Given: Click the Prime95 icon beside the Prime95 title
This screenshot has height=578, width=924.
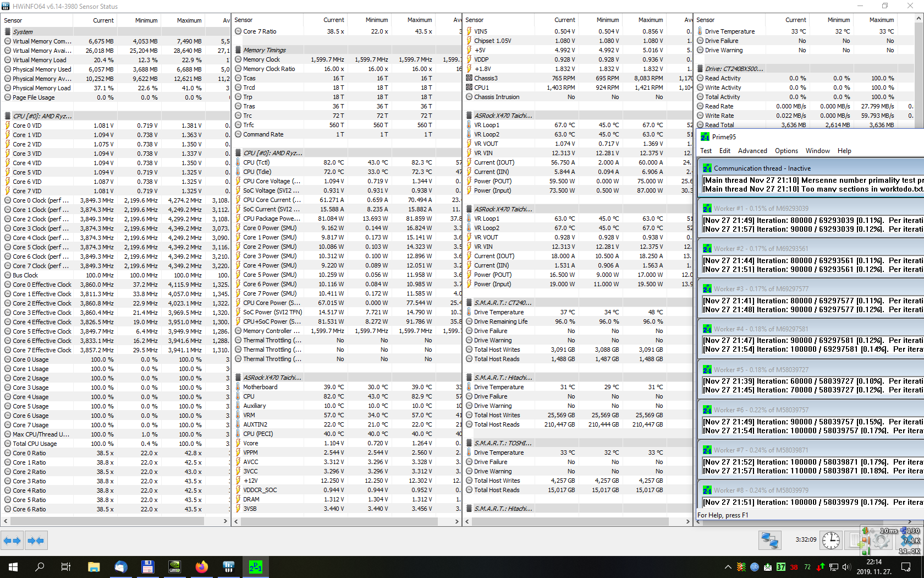Looking at the screenshot, I should tap(705, 137).
